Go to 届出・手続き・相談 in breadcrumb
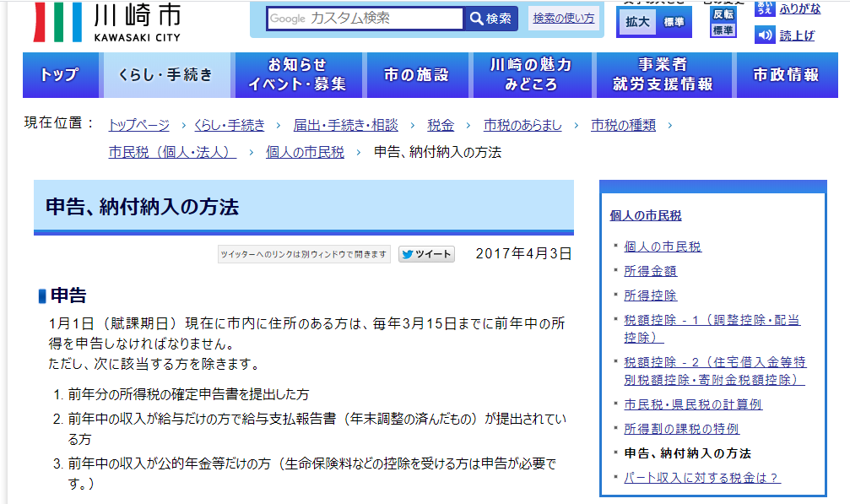The width and height of the screenshot is (850, 504). (345, 125)
